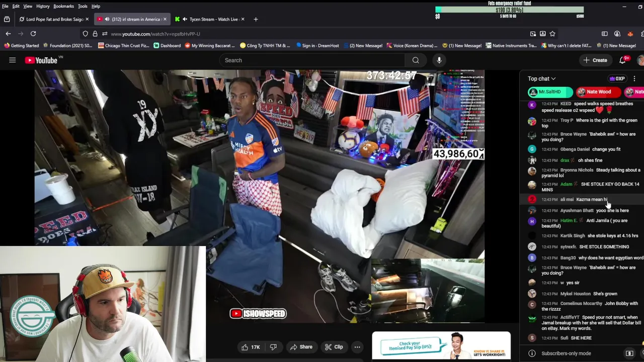Click the search magnifier button
Image resolution: width=644 pixels, height=362 pixels.
pos(416,60)
